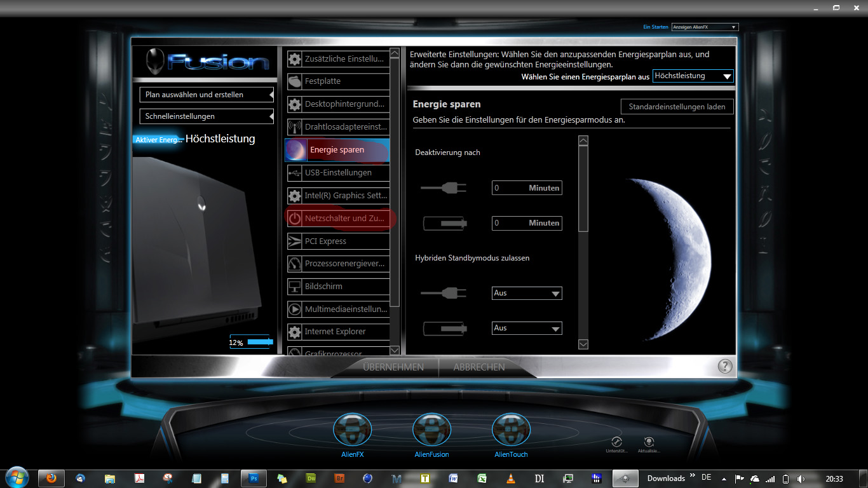868x488 pixels.
Task: Click the help question mark icon
Action: pos(724,366)
